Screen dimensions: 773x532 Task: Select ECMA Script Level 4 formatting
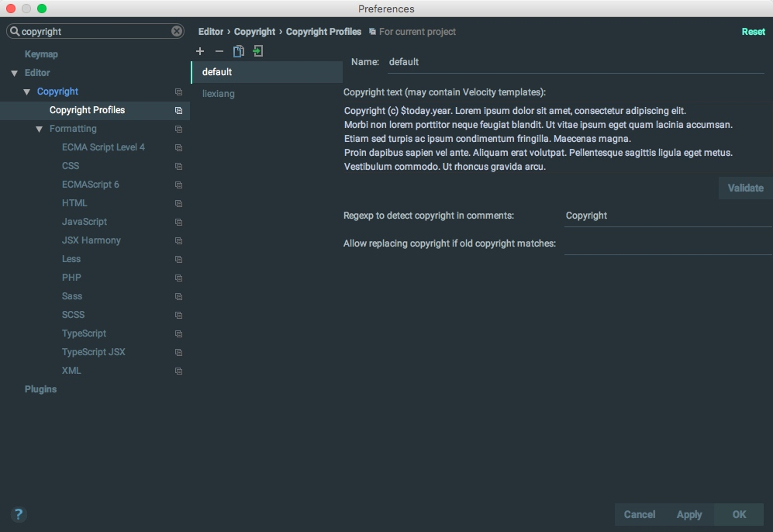click(103, 147)
